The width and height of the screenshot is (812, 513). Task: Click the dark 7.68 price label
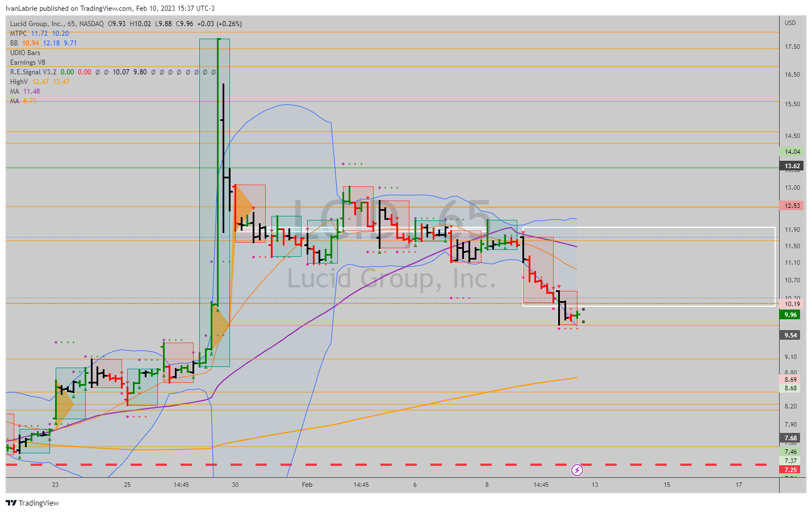coord(790,438)
